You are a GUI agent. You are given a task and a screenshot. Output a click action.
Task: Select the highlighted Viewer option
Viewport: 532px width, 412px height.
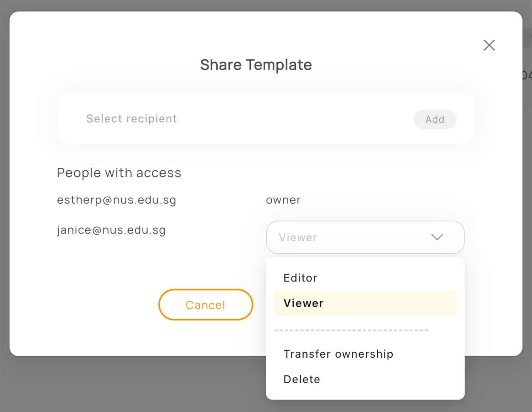[365, 303]
